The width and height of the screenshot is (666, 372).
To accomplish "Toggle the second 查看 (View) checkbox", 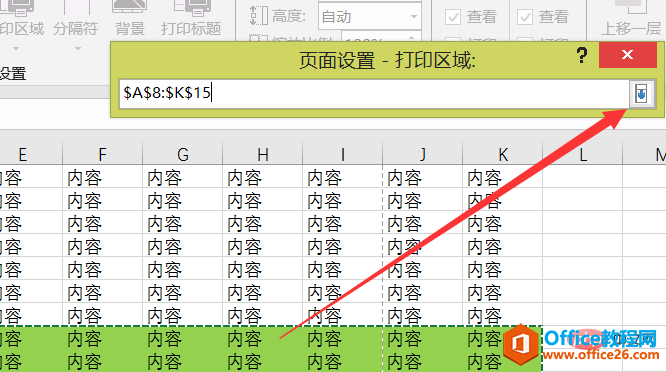I will click(525, 17).
